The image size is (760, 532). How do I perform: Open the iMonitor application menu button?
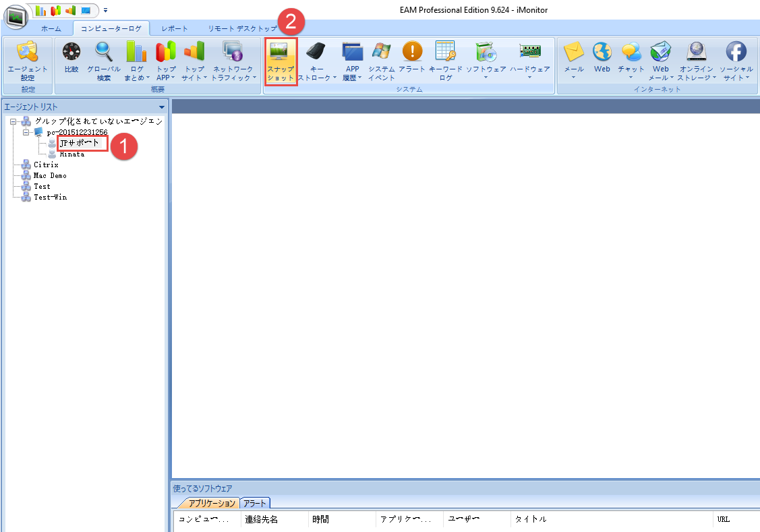(x=16, y=16)
